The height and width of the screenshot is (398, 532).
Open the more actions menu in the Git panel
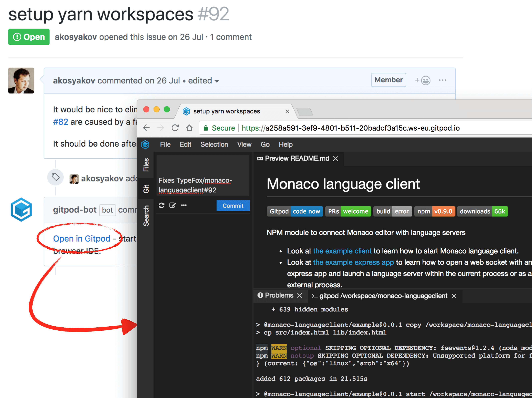[184, 205]
